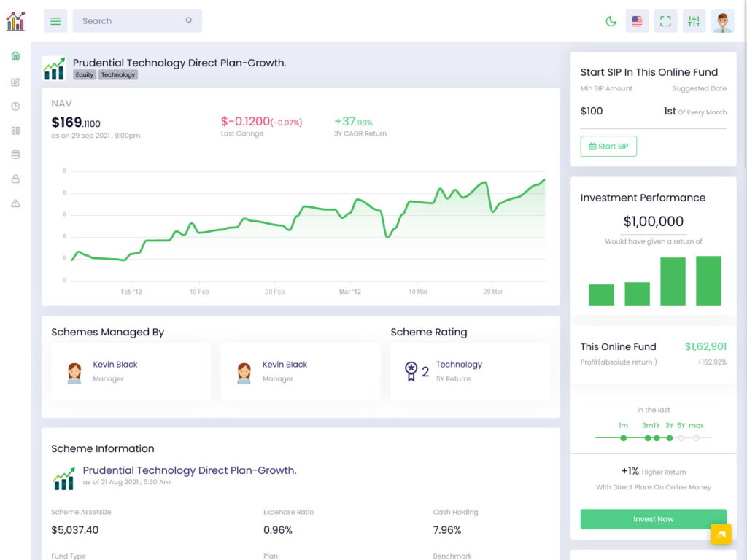747x560 pixels.
Task: Click the Start SIP button
Action: coord(608,146)
